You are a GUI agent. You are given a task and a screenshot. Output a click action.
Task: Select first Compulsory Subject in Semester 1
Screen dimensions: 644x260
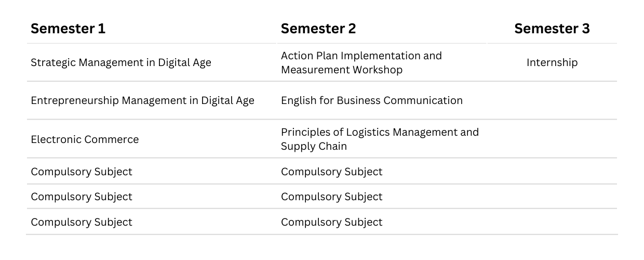coord(82,172)
